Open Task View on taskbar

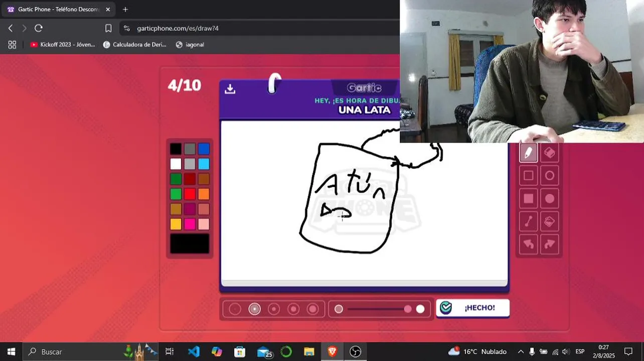pos(170,351)
